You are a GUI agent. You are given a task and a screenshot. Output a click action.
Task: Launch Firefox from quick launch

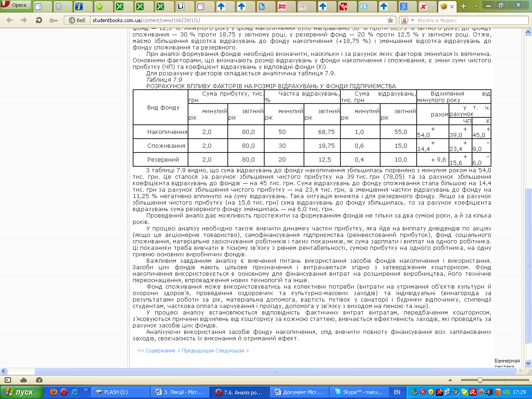click(54, 392)
